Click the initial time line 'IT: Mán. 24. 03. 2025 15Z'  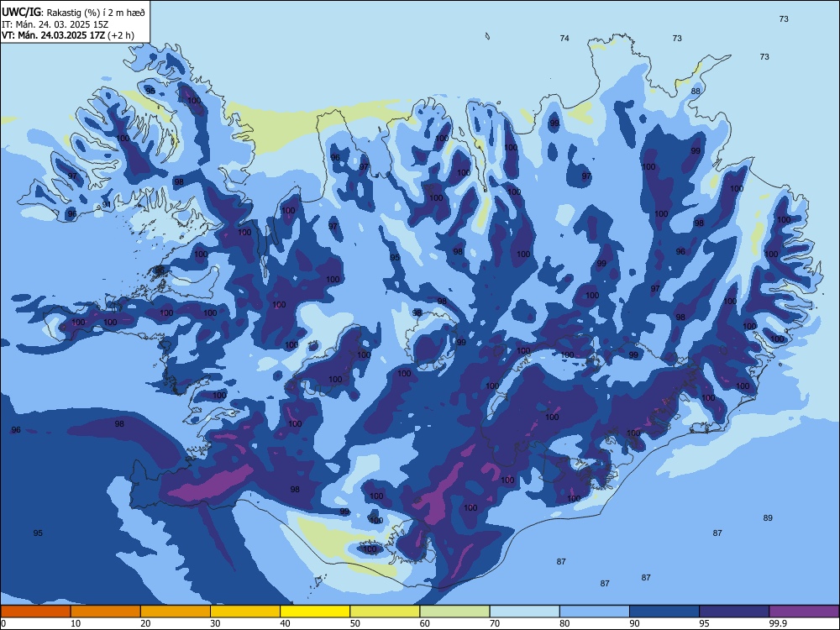point(55,24)
